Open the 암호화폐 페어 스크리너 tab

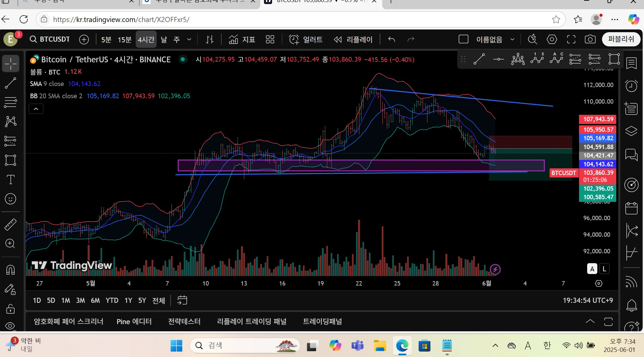(68, 321)
